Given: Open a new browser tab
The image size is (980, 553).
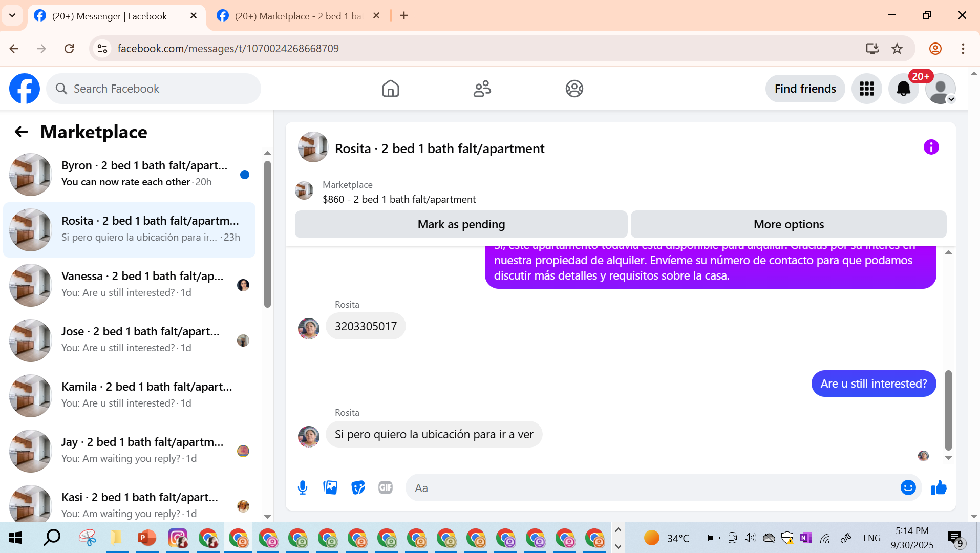Looking at the screenshot, I should [x=404, y=16].
